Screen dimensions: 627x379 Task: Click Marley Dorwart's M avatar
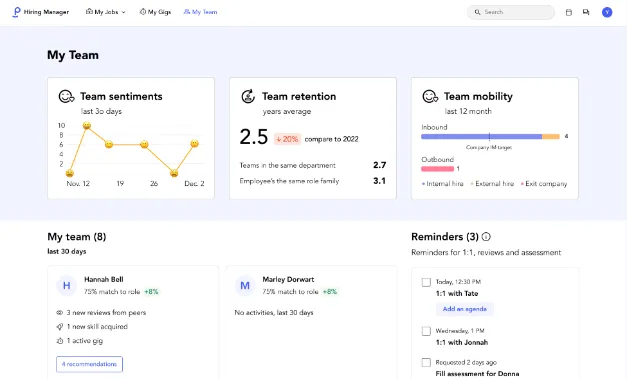(x=245, y=285)
